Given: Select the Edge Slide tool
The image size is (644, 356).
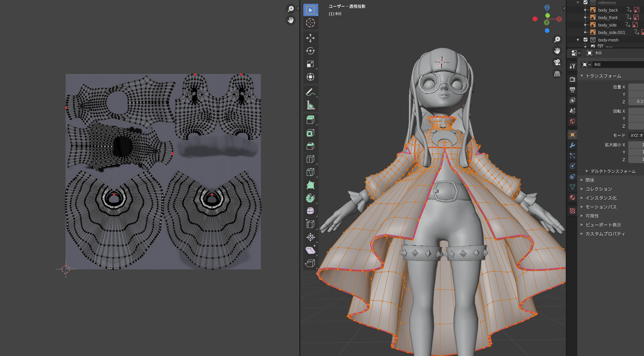Looking at the screenshot, I should coord(310,224).
